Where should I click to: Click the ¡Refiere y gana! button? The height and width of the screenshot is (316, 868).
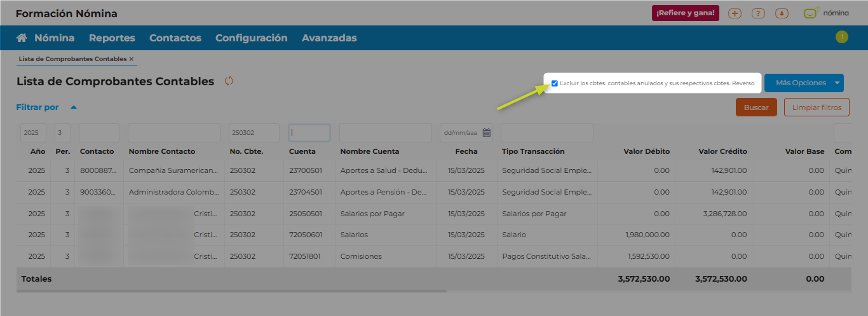[686, 13]
